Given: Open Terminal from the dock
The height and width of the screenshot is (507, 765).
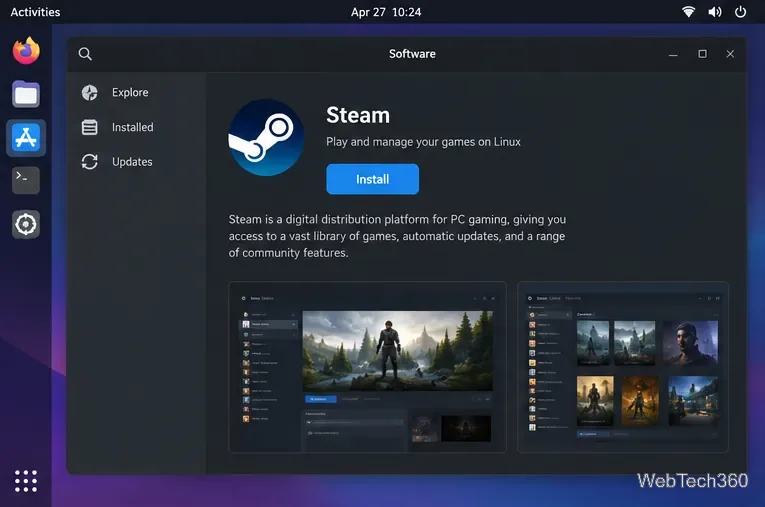Looking at the screenshot, I should click(26, 181).
